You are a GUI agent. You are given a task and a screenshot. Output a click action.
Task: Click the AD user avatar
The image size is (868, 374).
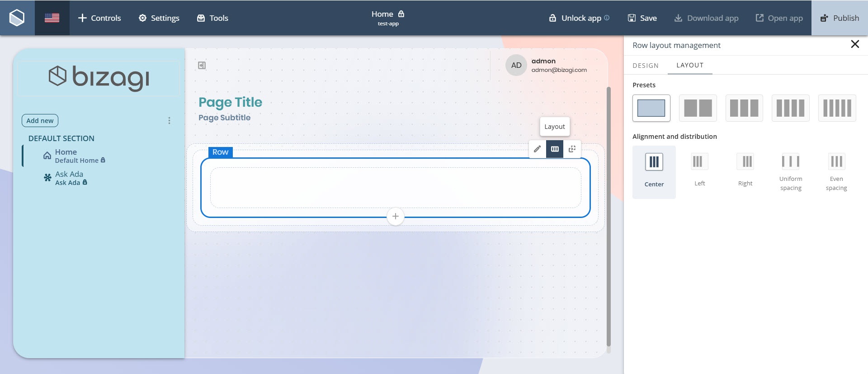[516, 65]
